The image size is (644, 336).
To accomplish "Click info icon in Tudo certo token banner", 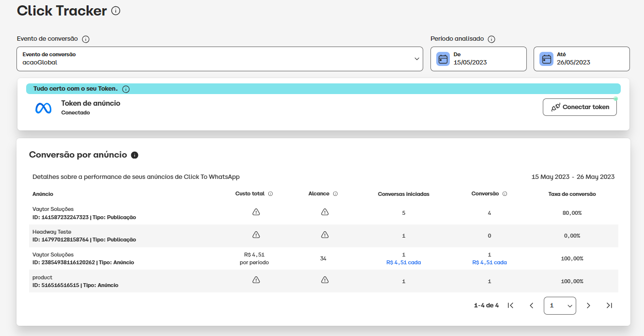I will 126,89.
